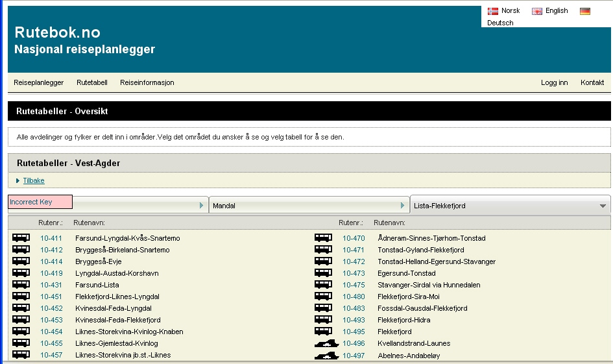Click the Tilbake link
This screenshot has width=613, height=364.
34,180
